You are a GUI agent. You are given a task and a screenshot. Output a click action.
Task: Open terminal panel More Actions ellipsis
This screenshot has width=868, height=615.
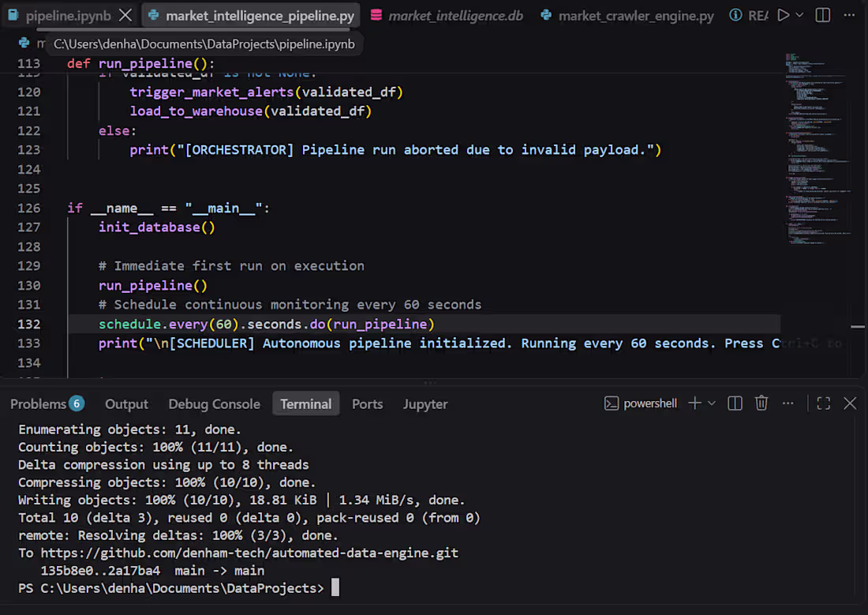(x=788, y=403)
